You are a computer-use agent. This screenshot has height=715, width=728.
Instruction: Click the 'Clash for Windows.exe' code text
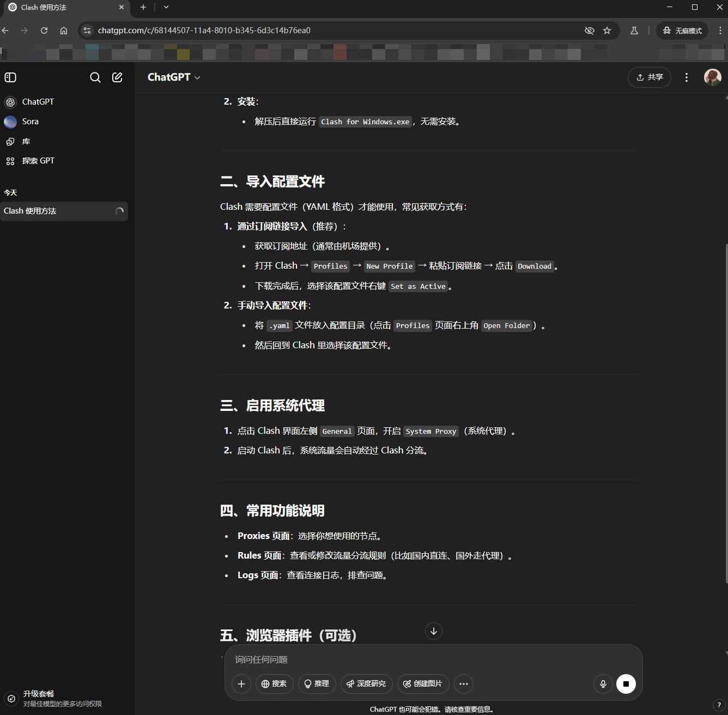tap(365, 122)
